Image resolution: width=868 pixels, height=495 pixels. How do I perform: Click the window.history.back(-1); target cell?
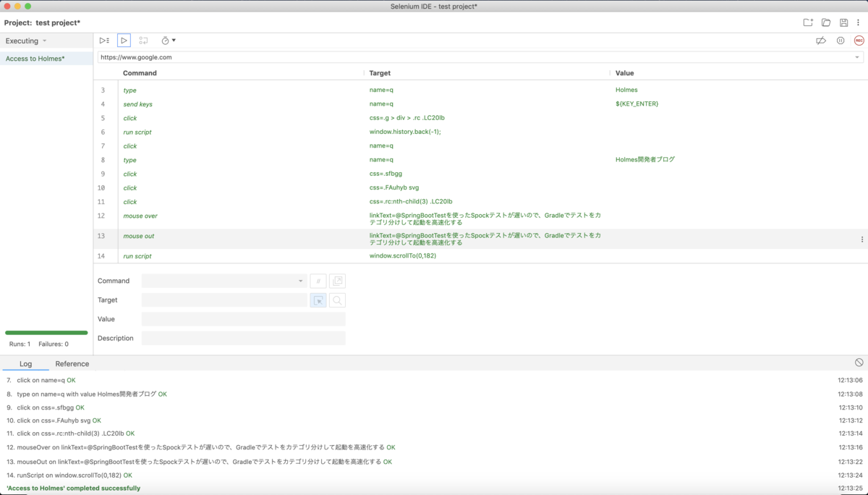click(405, 132)
